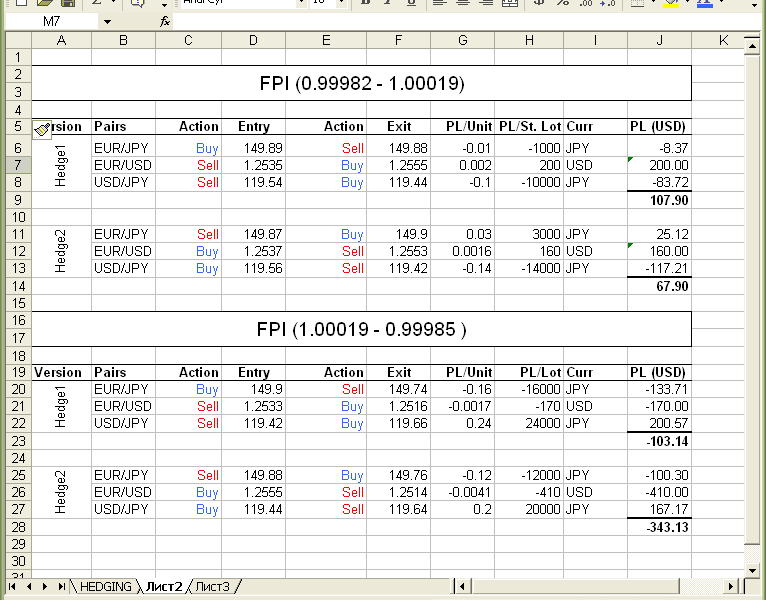Screen dimensions: 766x600
Task: Show previous sheet tab with arrow
Action: click(x=29, y=586)
